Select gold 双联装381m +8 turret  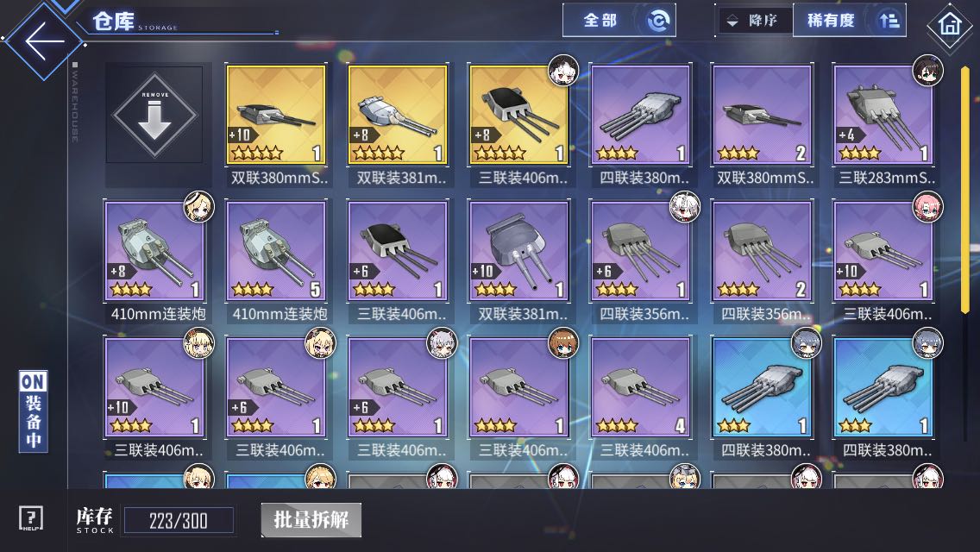pos(398,115)
